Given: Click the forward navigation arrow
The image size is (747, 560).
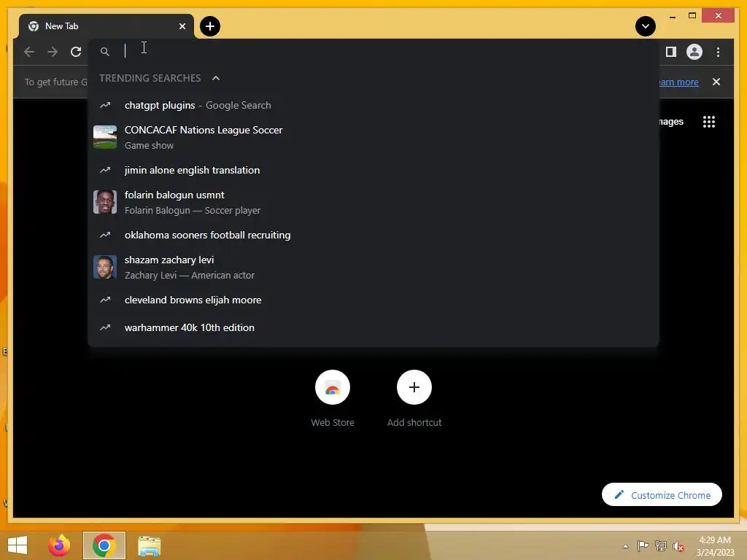Looking at the screenshot, I should (x=53, y=52).
